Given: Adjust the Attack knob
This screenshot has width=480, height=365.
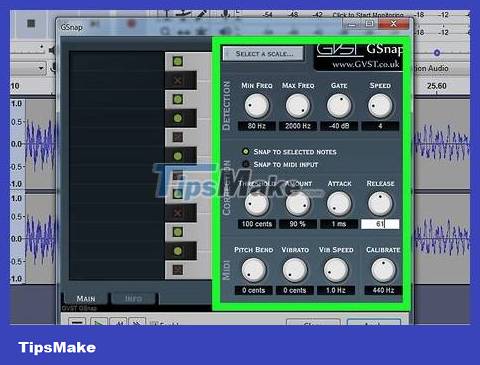Looking at the screenshot, I should [339, 204].
